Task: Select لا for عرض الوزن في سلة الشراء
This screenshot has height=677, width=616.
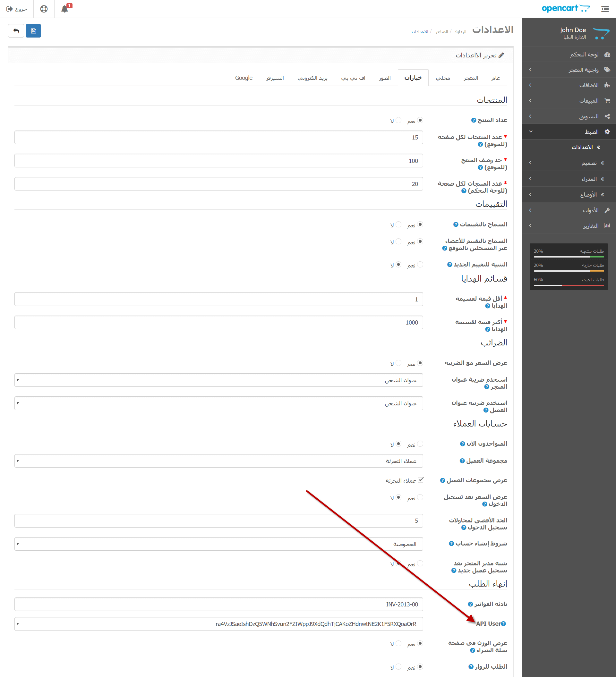Action: click(398, 643)
